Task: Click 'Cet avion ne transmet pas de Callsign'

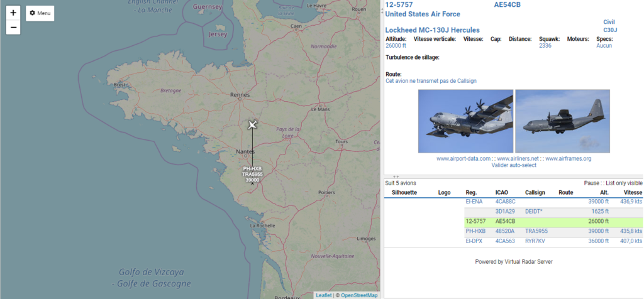Action: 431,81
